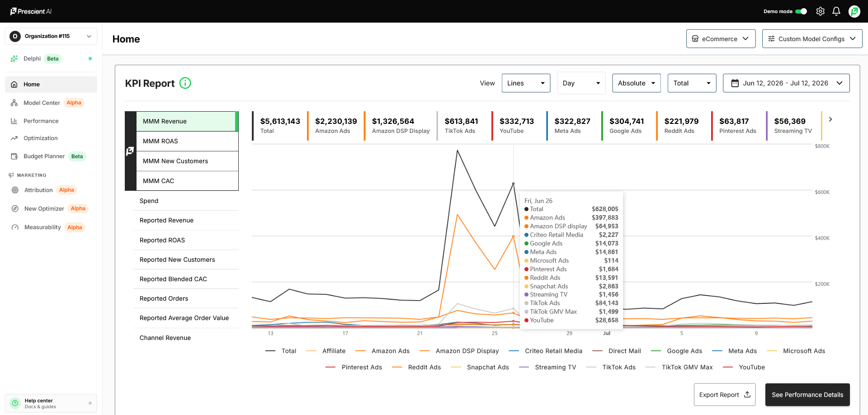Open the notifications bell
This screenshot has height=415, width=868.
coord(836,11)
